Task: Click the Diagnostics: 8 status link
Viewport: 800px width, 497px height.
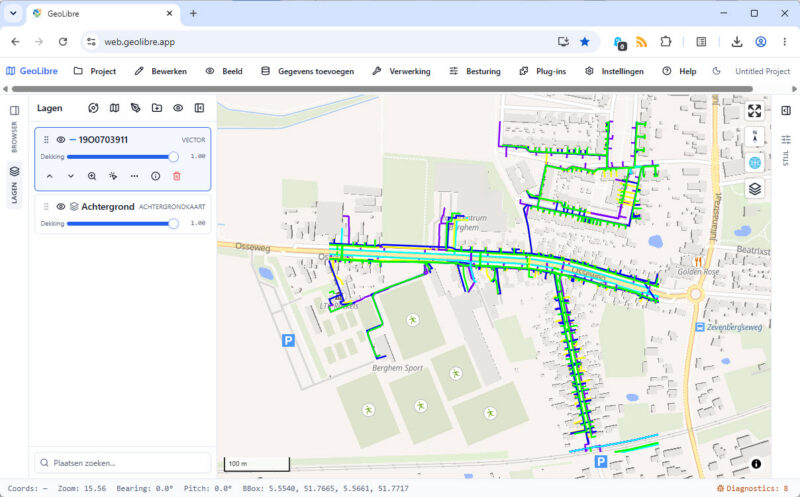Action: [x=753, y=488]
